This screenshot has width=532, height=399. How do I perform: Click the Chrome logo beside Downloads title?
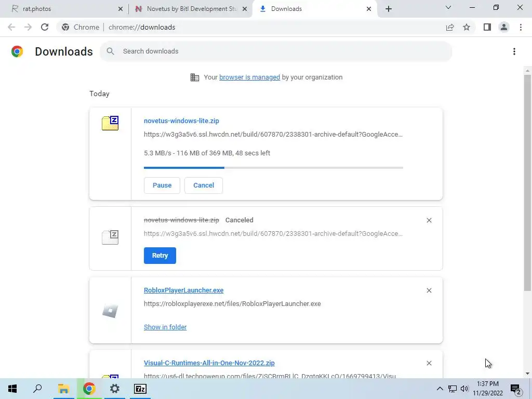pos(17,51)
